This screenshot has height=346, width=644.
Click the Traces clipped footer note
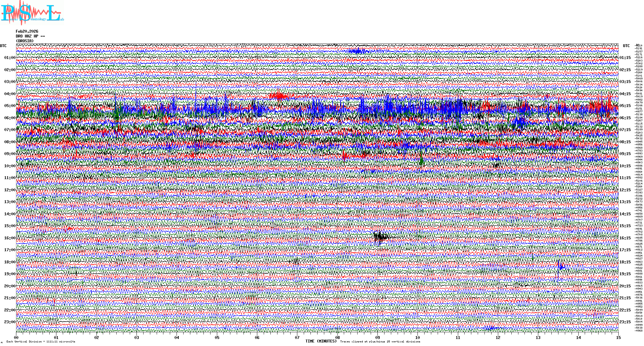(x=380, y=342)
